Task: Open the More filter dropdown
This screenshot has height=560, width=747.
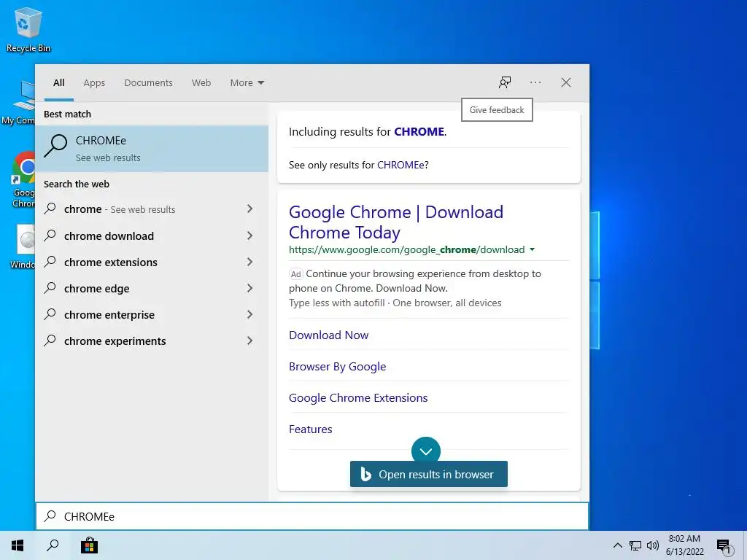Action: 247,83
